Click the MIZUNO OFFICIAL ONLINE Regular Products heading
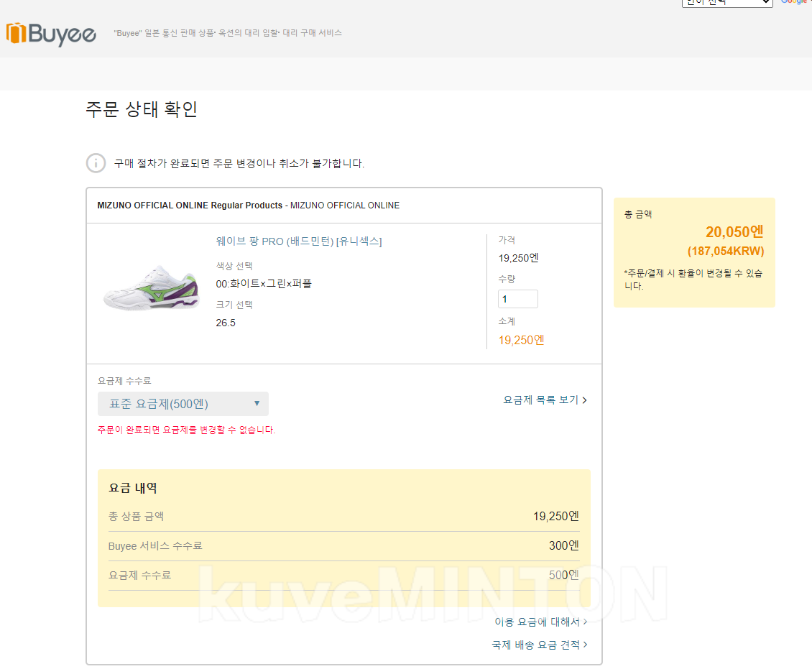Screen dimensions: 812x669 [x=248, y=206]
